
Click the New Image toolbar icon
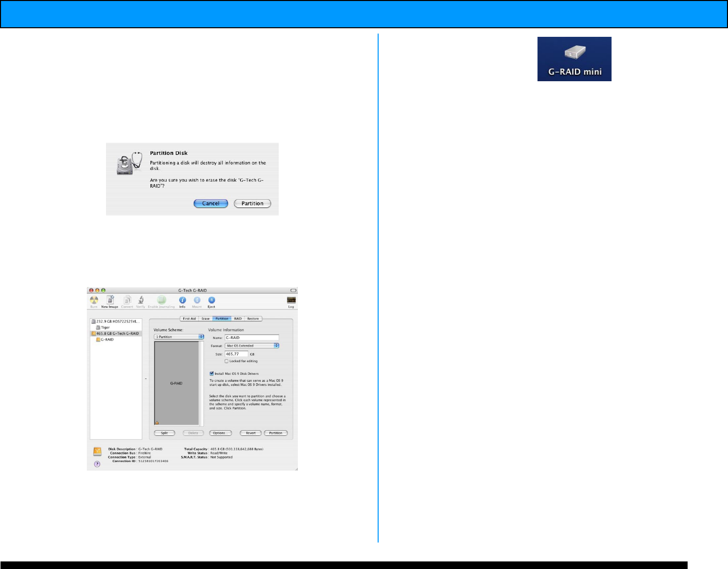tap(110, 301)
